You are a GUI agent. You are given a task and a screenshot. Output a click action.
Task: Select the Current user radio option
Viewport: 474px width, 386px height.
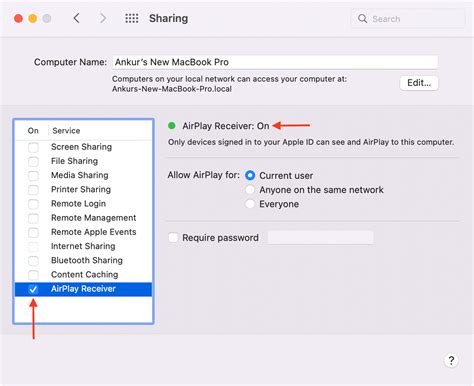250,175
